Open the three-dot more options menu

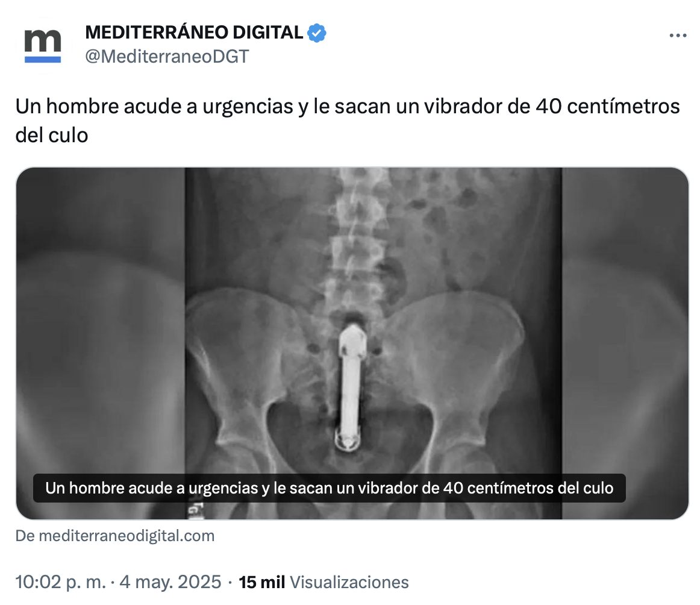[x=678, y=36]
